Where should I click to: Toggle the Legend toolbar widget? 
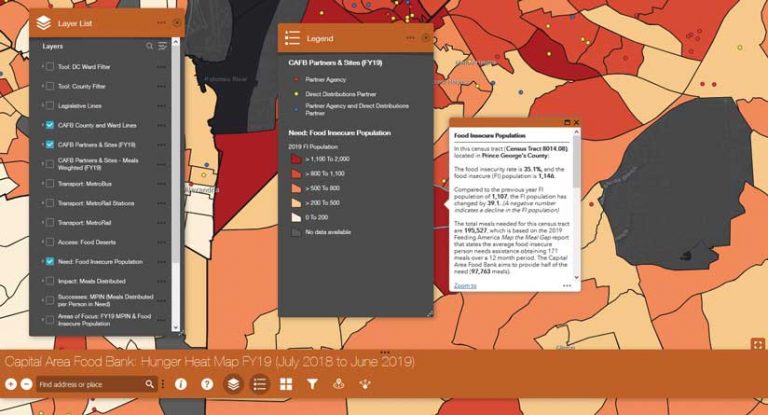(x=260, y=385)
